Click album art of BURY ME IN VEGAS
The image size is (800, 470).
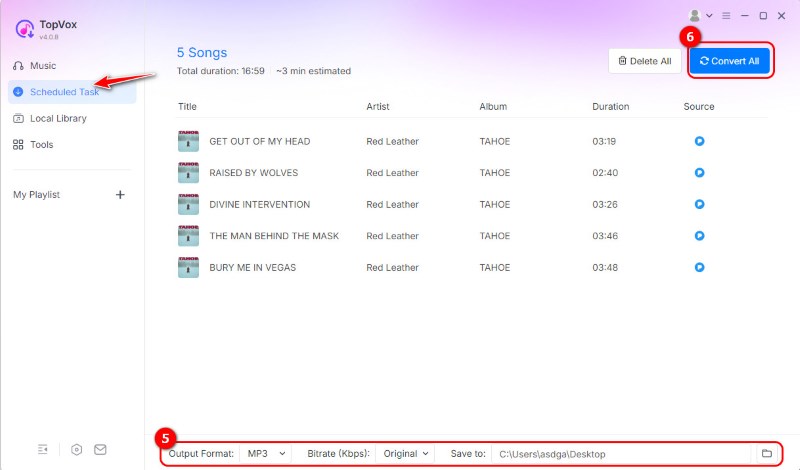tap(188, 268)
